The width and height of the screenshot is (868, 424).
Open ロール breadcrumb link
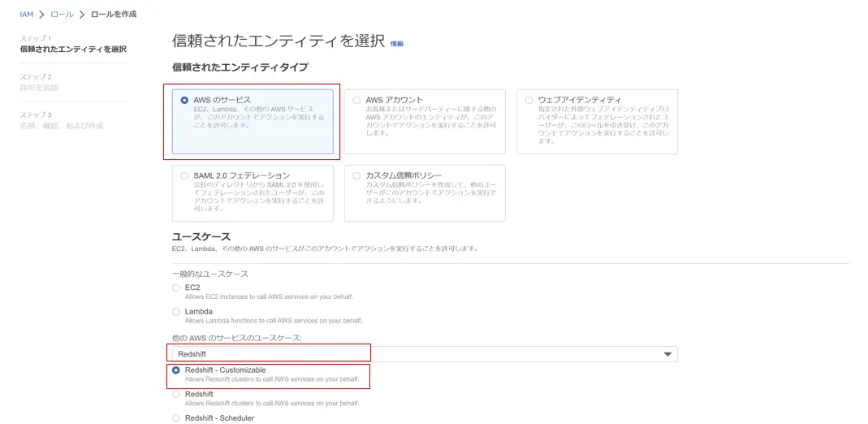tap(62, 15)
